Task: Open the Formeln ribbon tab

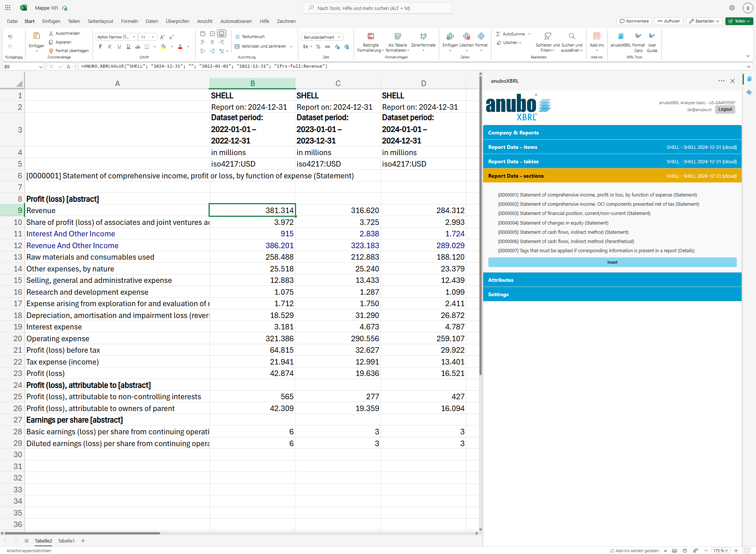Action: click(129, 21)
